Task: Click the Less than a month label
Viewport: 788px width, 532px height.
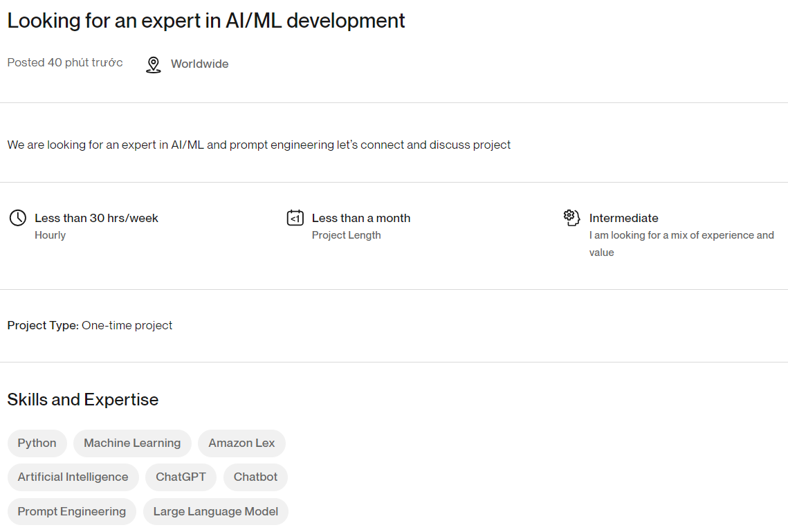Action: coord(361,218)
